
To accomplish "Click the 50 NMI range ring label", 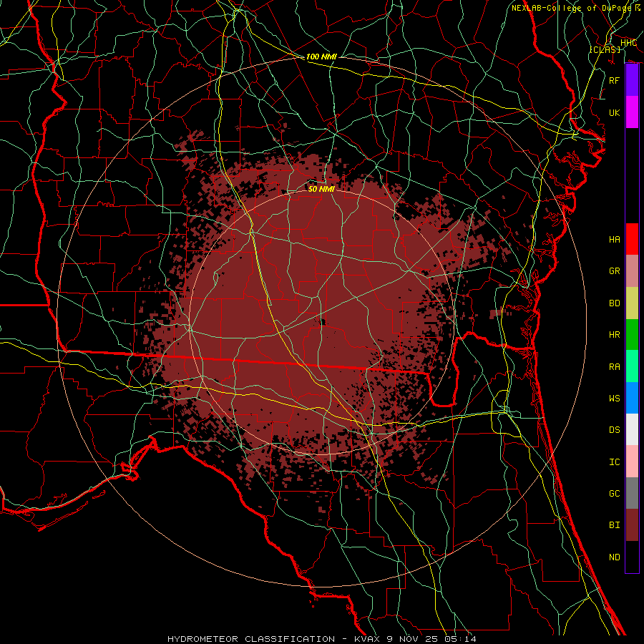I will pyautogui.click(x=321, y=189).
